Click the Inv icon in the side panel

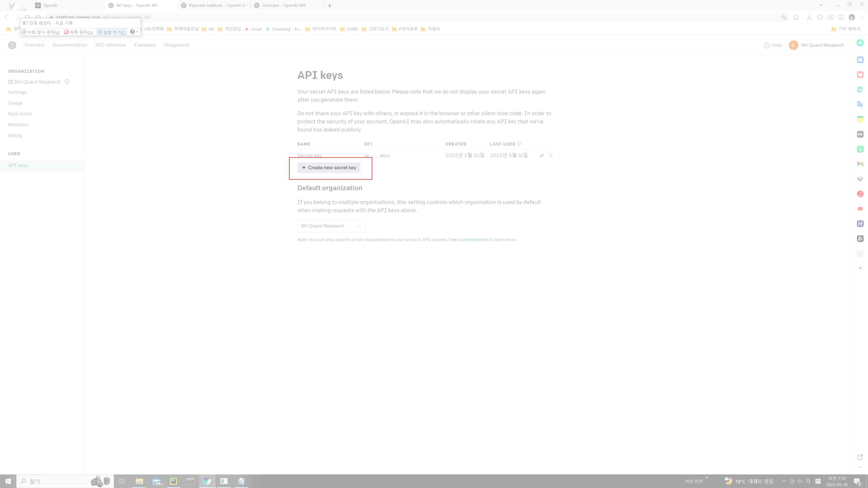[860, 134]
